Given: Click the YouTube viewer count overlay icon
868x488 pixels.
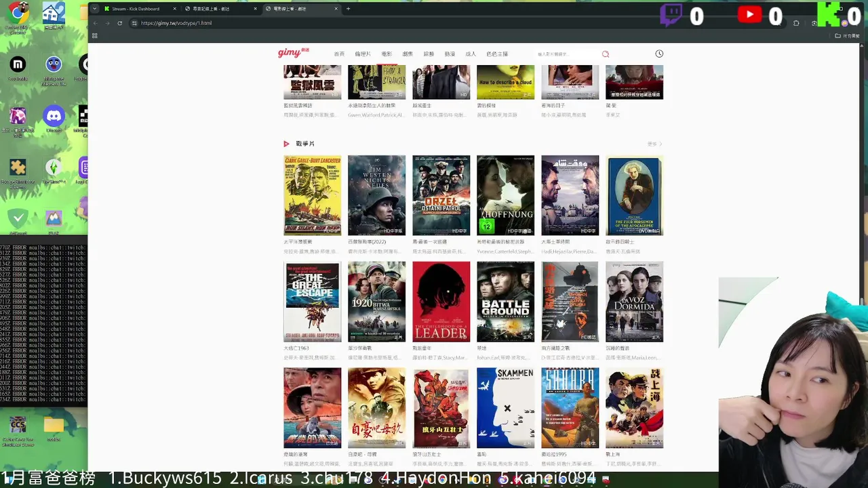Looking at the screenshot, I should 749,15.
